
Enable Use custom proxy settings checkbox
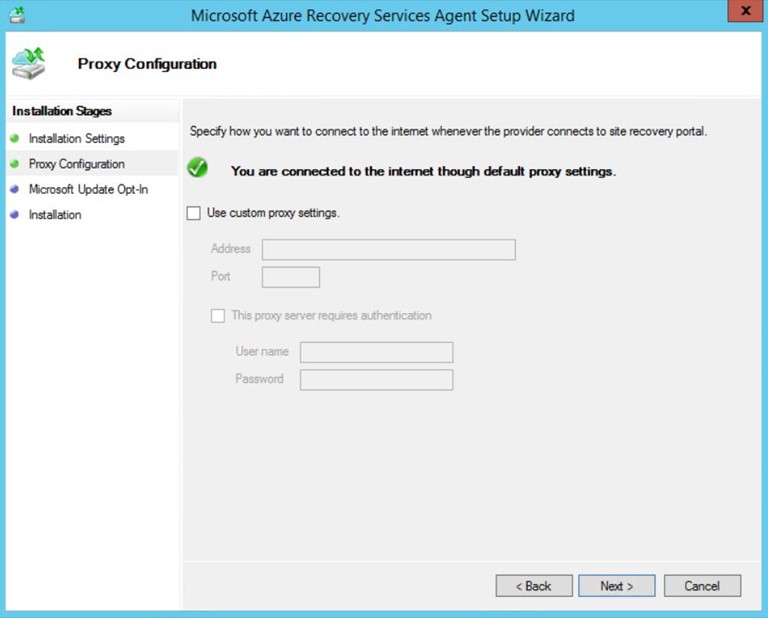click(x=194, y=213)
